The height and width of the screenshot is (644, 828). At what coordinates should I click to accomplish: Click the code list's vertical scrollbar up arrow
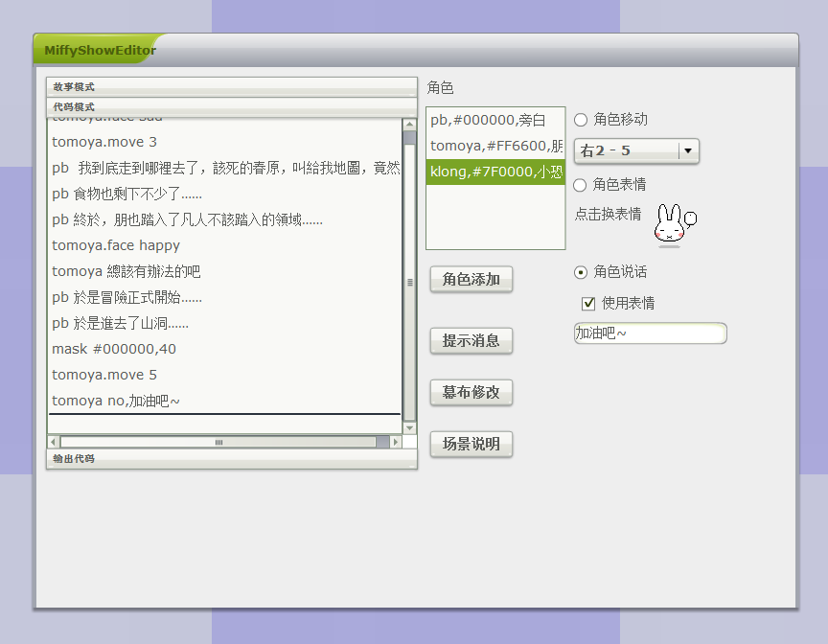(410, 125)
